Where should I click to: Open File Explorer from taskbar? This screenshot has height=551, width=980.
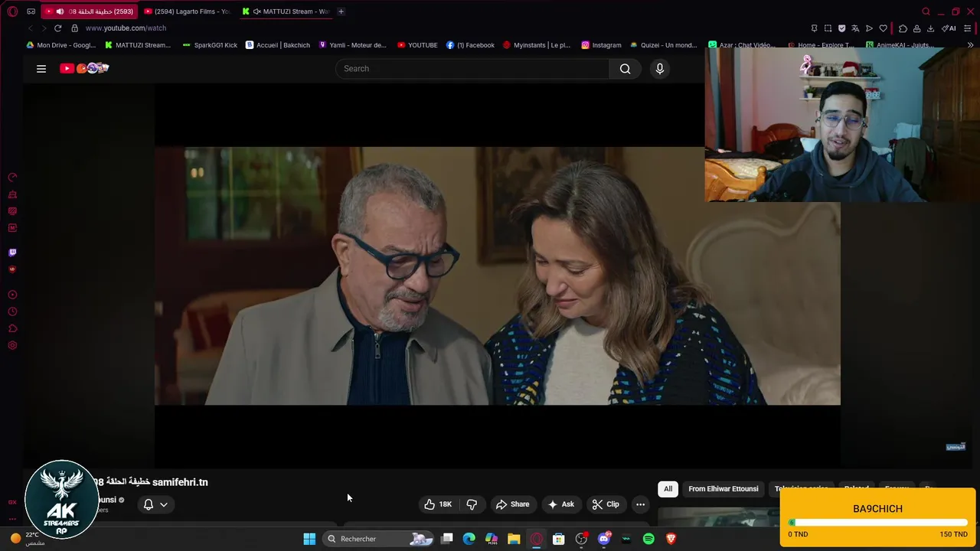click(x=514, y=539)
